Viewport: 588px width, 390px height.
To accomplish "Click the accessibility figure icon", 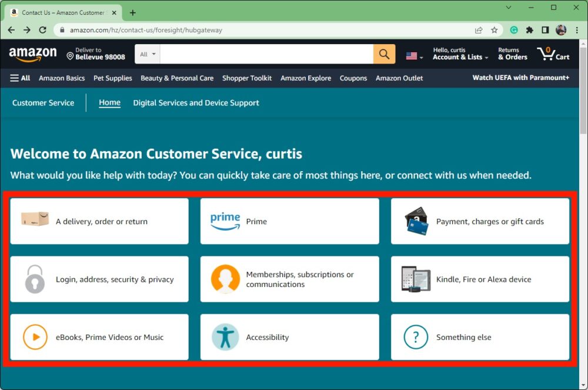I will (x=225, y=336).
